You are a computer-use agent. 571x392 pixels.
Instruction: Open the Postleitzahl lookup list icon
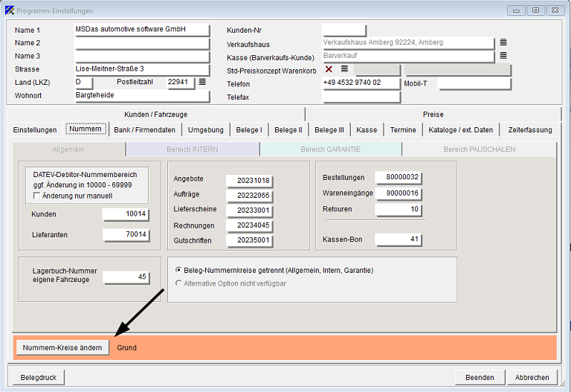202,82
